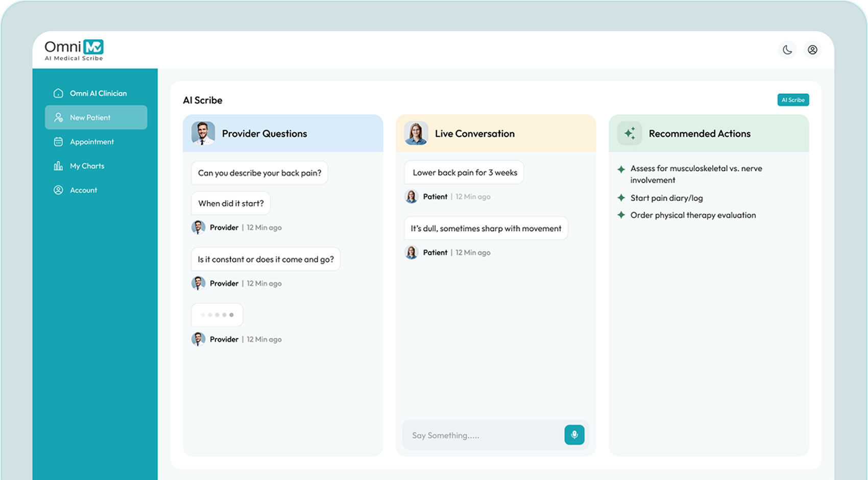Open the user profile icon in header

pos(812,50)
